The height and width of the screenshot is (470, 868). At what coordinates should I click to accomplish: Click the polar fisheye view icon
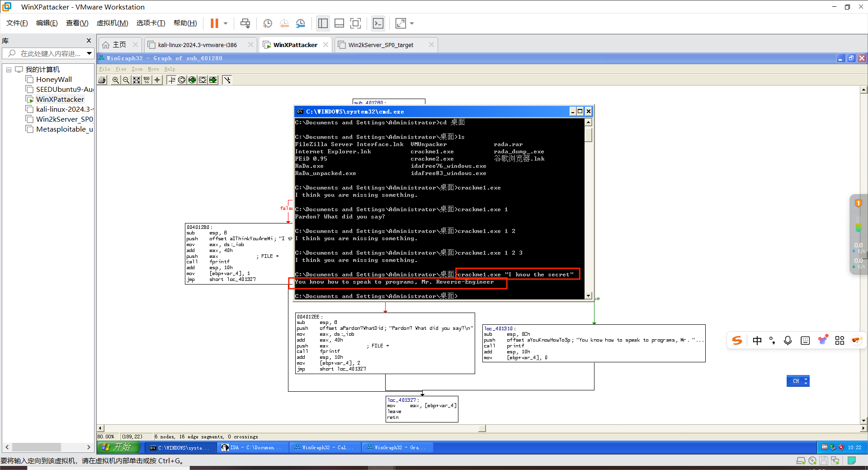182,80
